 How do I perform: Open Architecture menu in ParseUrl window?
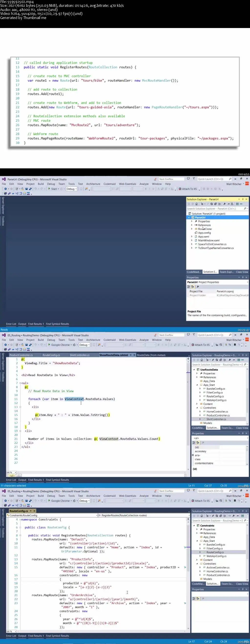pos(93,184)
